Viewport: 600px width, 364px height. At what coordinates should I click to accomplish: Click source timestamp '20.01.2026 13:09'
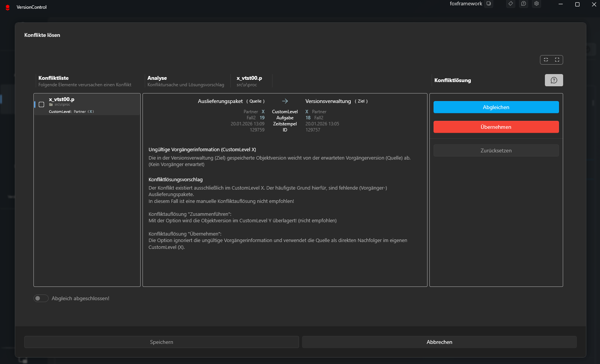[247, 124]
